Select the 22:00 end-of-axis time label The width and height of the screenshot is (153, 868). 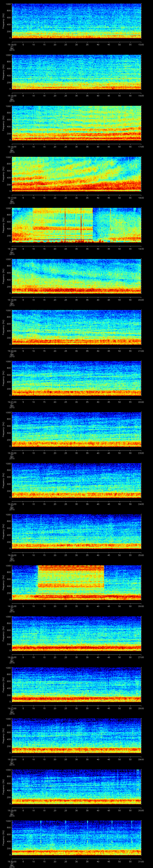[x=141, y=402]
